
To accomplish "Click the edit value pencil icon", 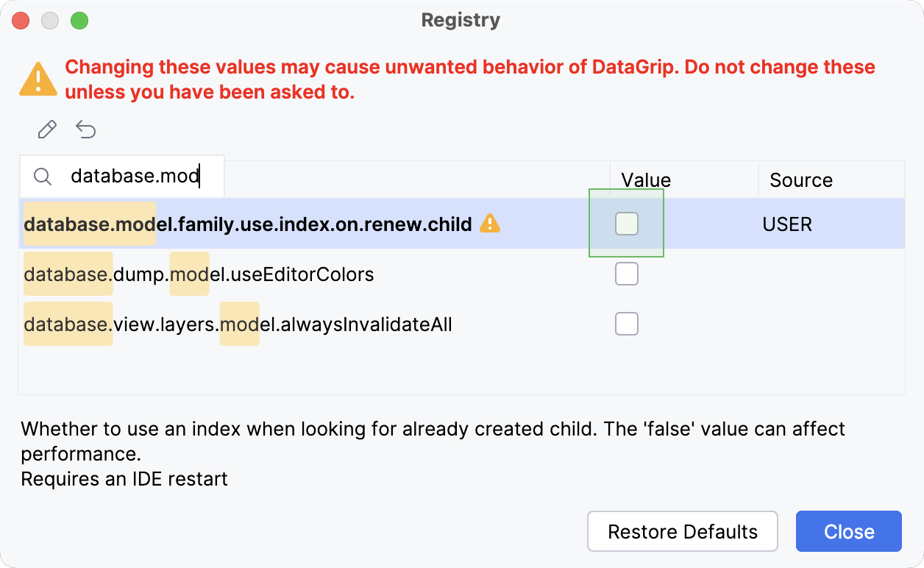I will (x=46, y=129).
